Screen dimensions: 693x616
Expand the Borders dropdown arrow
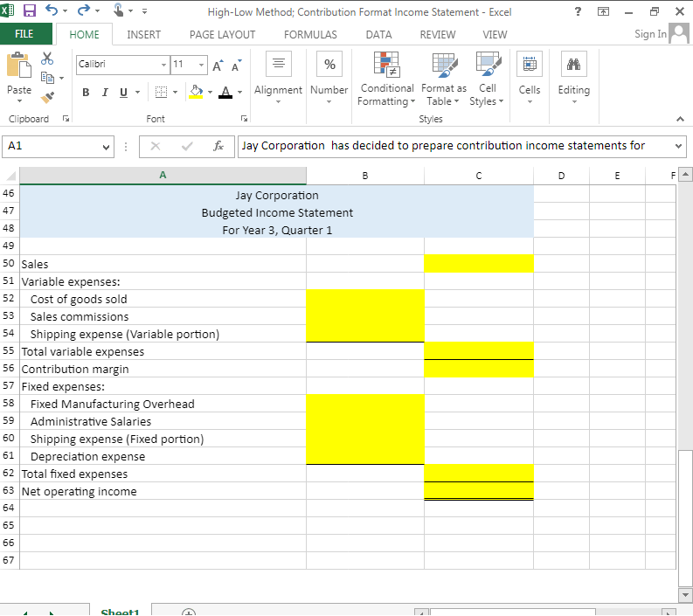point(175,92)
